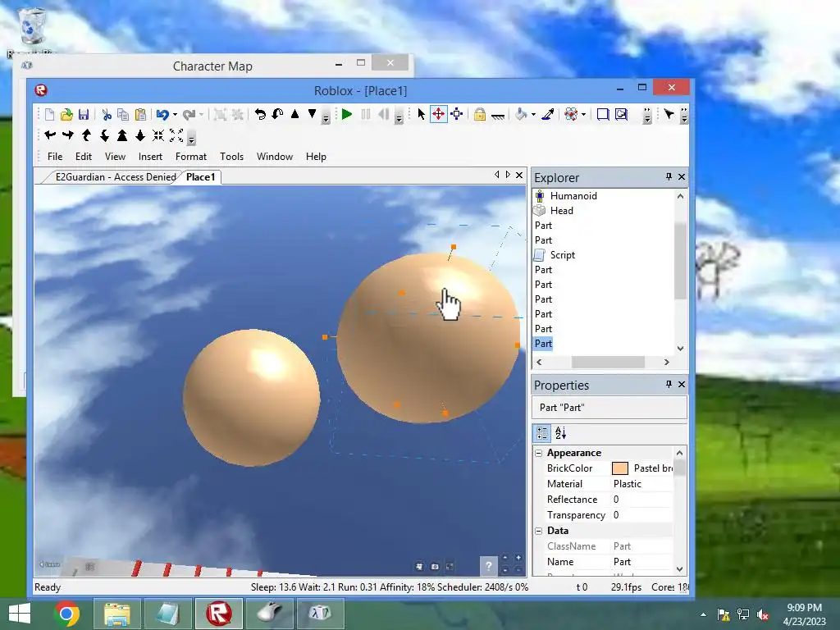Open the Format menu

click(x=190, y=157)
